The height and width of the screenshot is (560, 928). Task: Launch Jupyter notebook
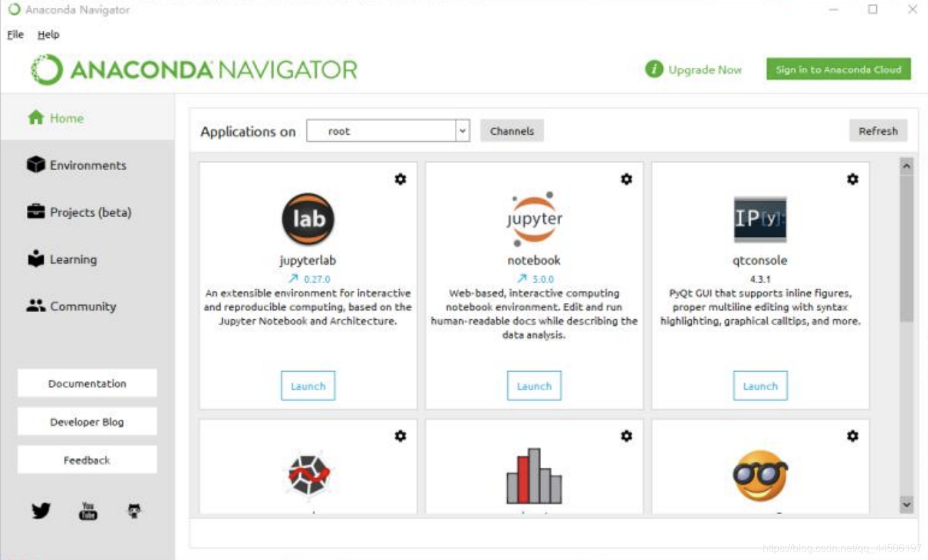pos(534,386)
